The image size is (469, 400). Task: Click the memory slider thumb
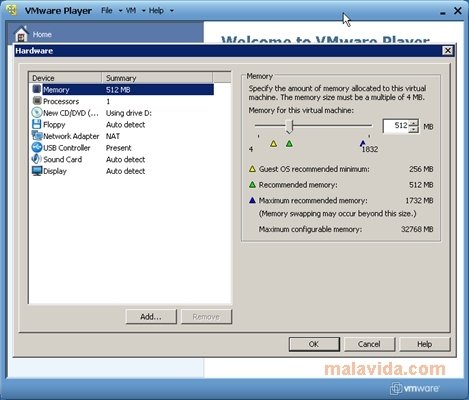[289, 127]
